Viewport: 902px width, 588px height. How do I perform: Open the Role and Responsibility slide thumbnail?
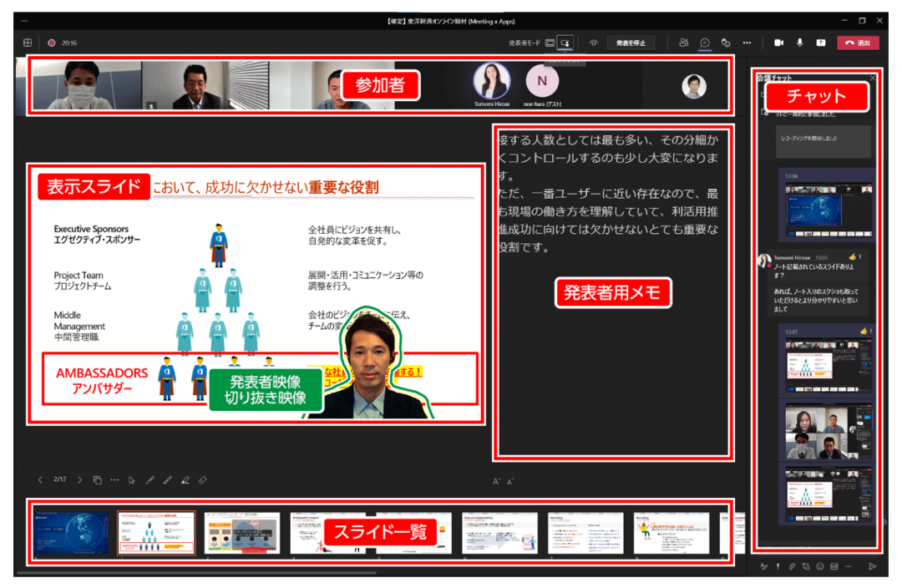[500, 534]
